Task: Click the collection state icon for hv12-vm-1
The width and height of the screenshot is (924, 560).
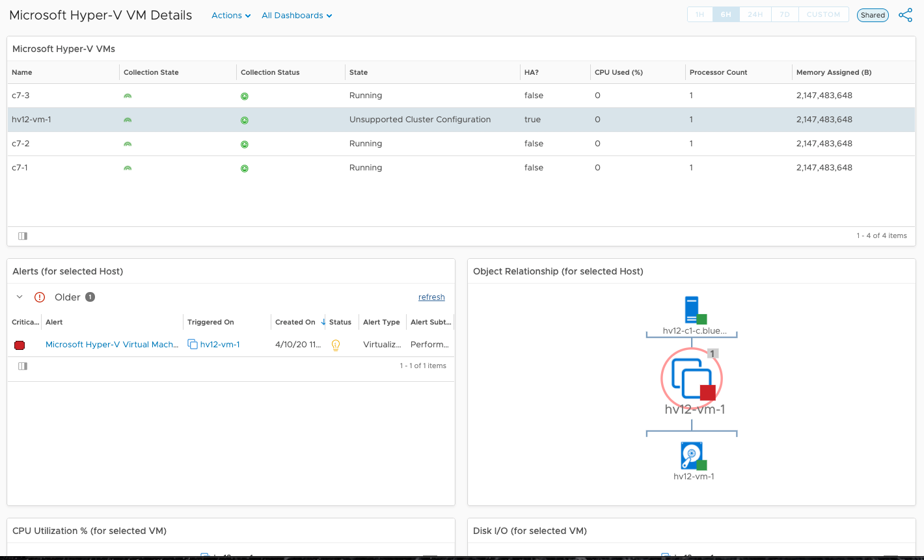Action: (x=128, y=120)
